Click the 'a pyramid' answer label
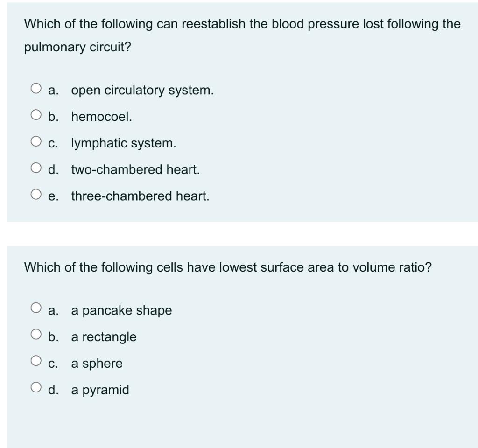The width and height of the screenshot is (478, 448). click(100, 390)
